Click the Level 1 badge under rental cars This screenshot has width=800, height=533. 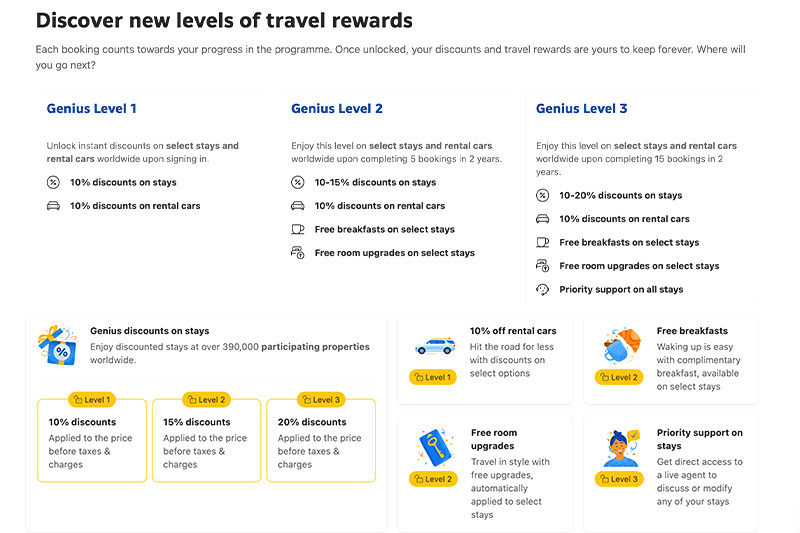pyautogui.click(x=433, y=377)
